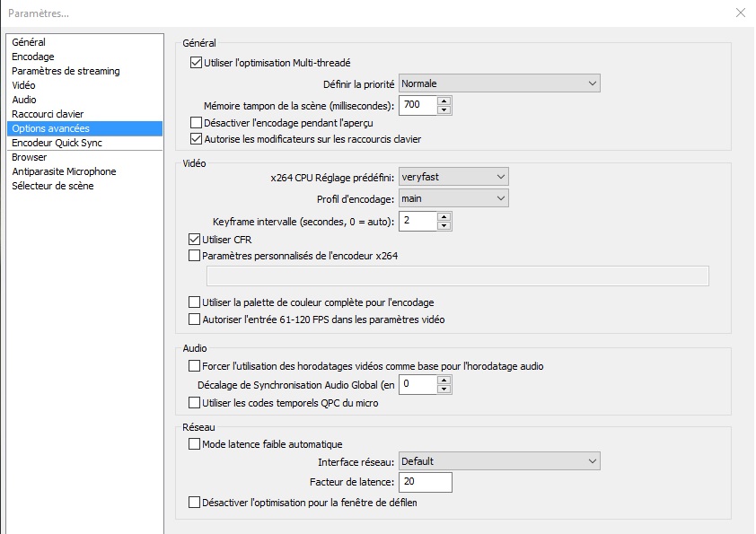Increase global audio sync offset spinner
This screenshot has width=756, height=534.
[x=444, y=380]
